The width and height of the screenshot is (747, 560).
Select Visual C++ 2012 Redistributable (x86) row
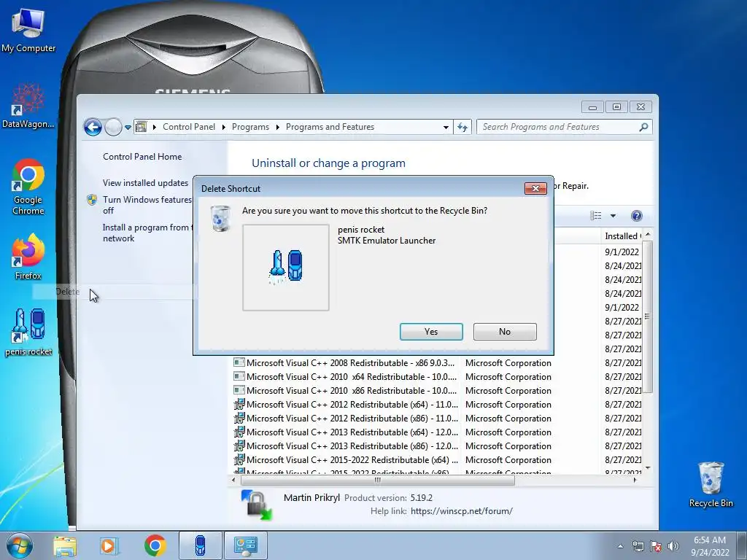[x=436, y=418]
